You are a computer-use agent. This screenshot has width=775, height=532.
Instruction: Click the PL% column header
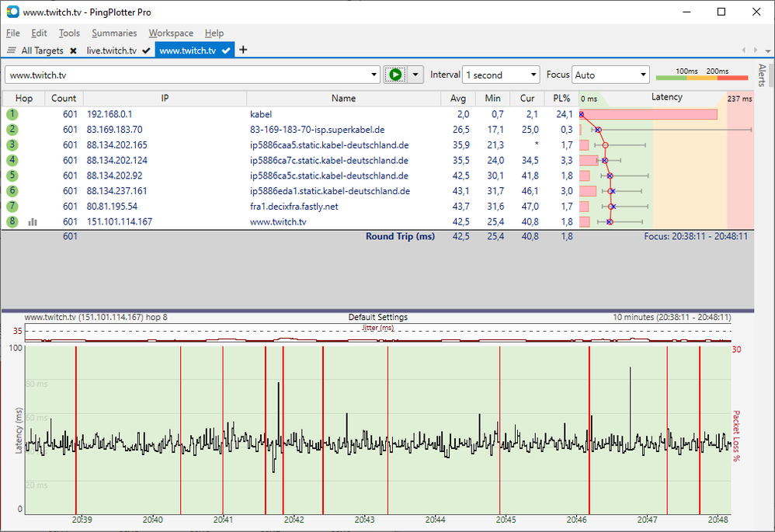pyautogui.click(x=561, y=99)
